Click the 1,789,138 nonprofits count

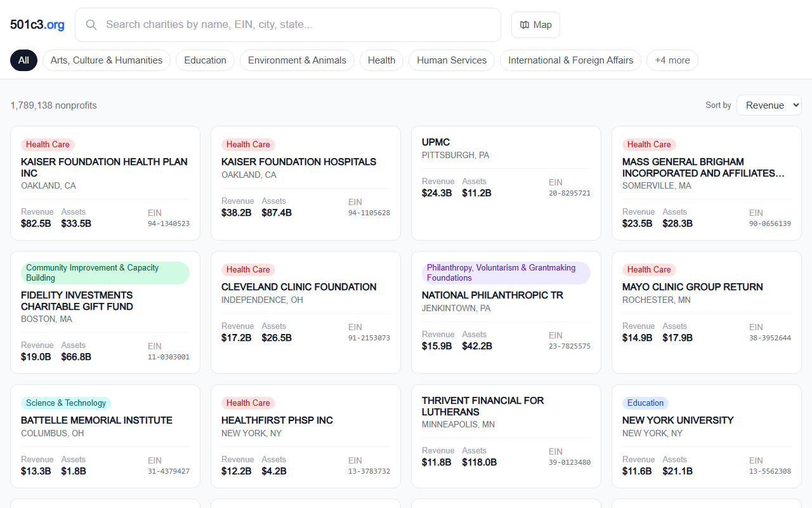coord(53,105)
